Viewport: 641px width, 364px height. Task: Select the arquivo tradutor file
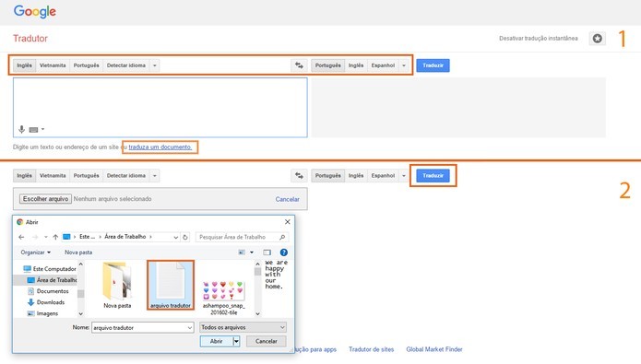click(x=171, y=285)
